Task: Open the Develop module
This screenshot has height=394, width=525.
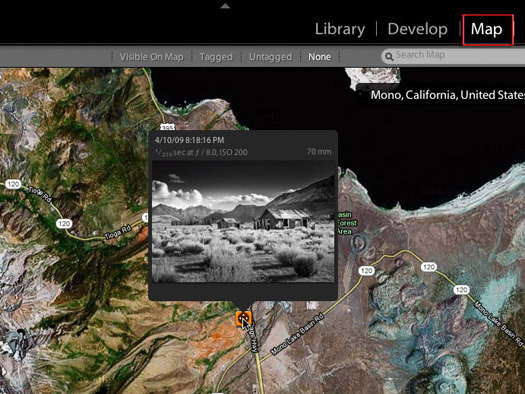Action: [x=418, y=29]
